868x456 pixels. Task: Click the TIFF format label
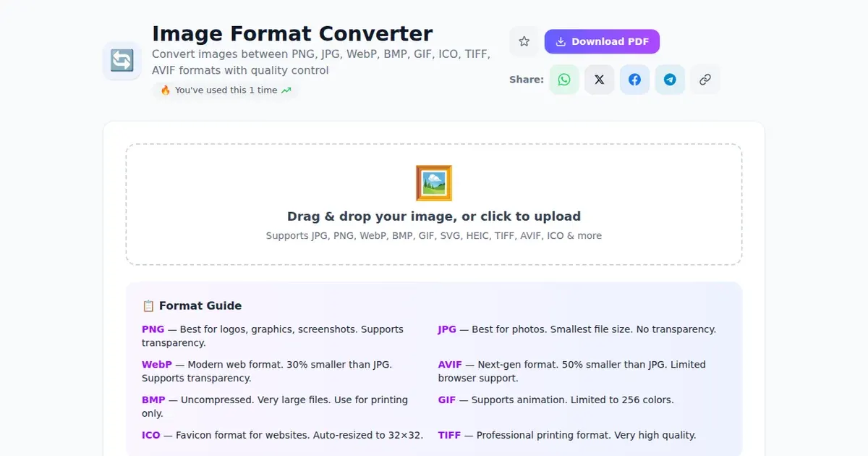pos(449,436)
